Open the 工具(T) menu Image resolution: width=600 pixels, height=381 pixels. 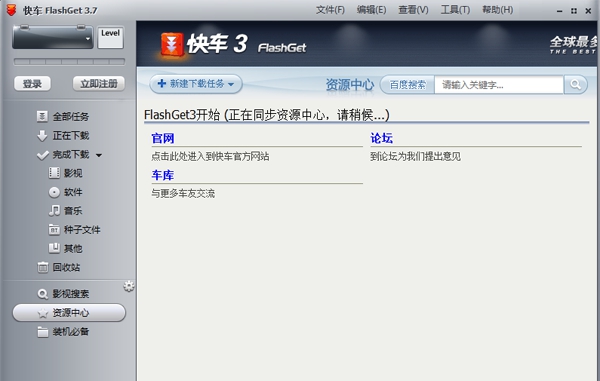click(455, 10)
